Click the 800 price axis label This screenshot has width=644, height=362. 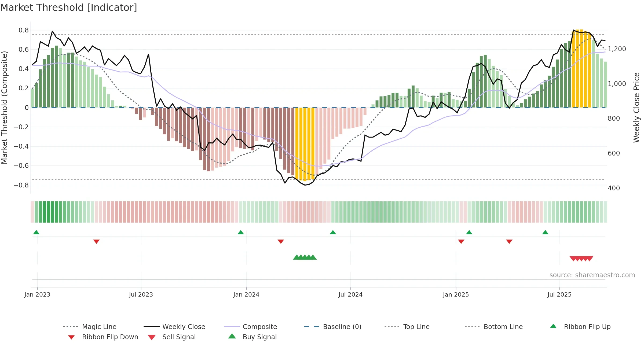coord(614,119)
